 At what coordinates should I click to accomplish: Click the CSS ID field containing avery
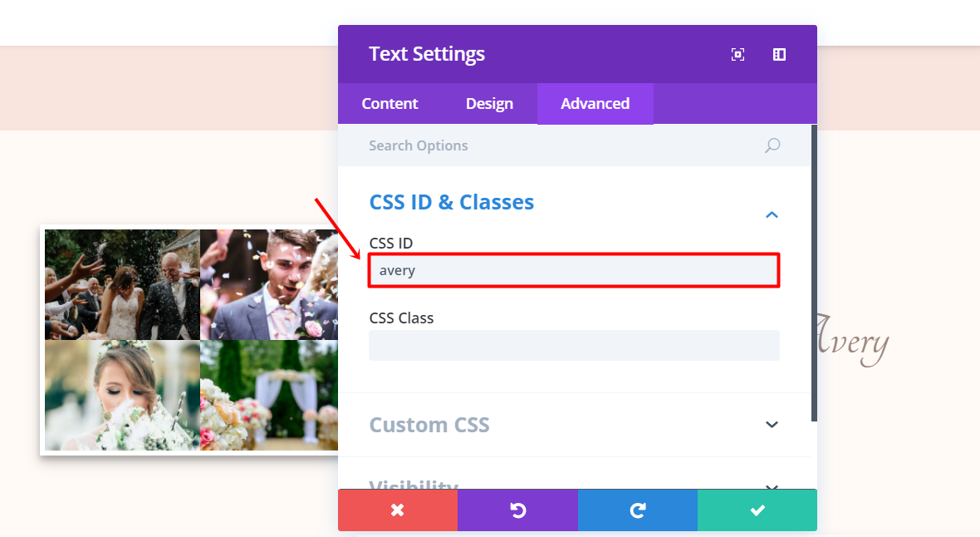[574, 270]
